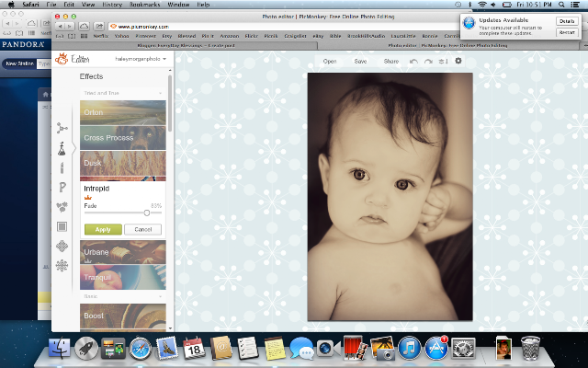Click the baby photo on the canvas
This screenshot has width=588, height=368.
pos(390,197)
